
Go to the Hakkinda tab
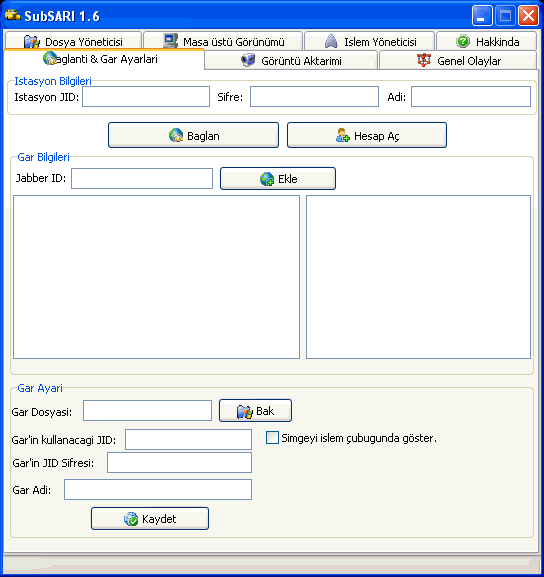click(x=486, y=41)
